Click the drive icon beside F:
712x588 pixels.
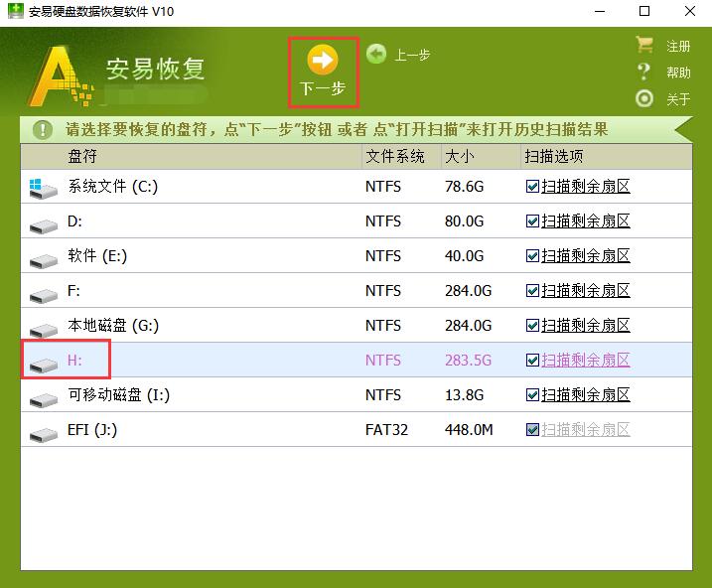44,296
